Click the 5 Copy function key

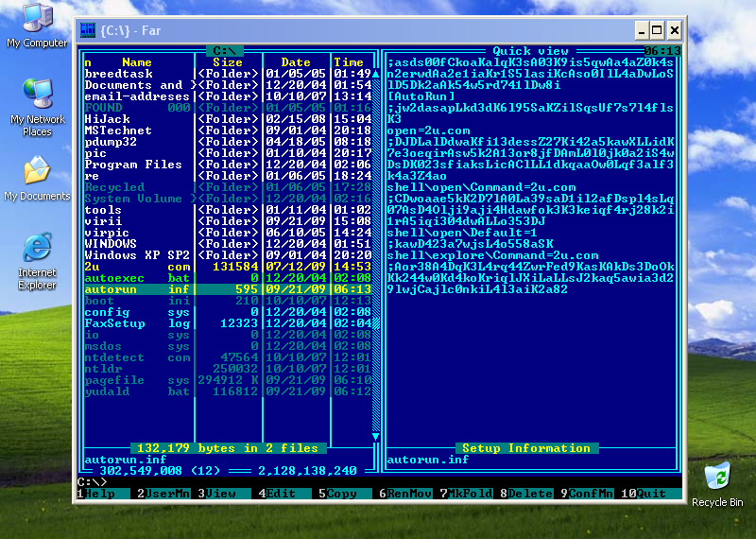point(345,494)
